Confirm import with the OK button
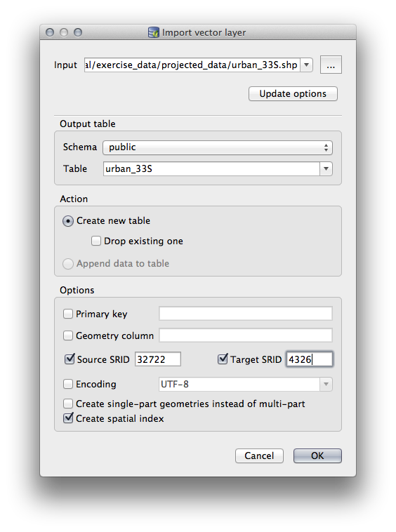Image resolution: width=396 pixels, height=532 pixels. coord(317,455)
